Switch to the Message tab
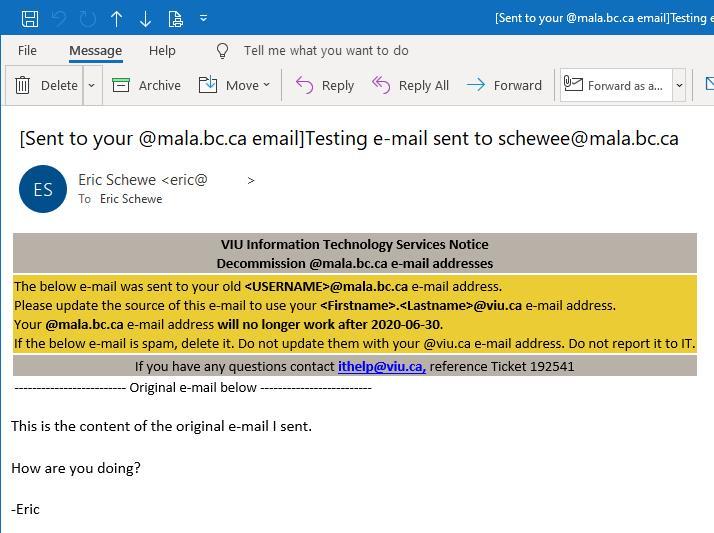Viewport: 714px width, 533px height. click(96, 51)
